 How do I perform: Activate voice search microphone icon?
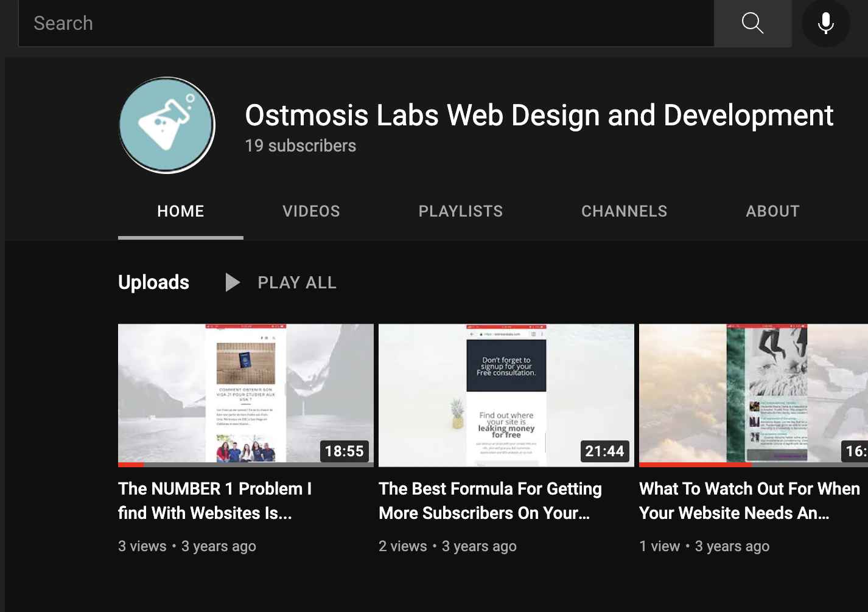826,23
